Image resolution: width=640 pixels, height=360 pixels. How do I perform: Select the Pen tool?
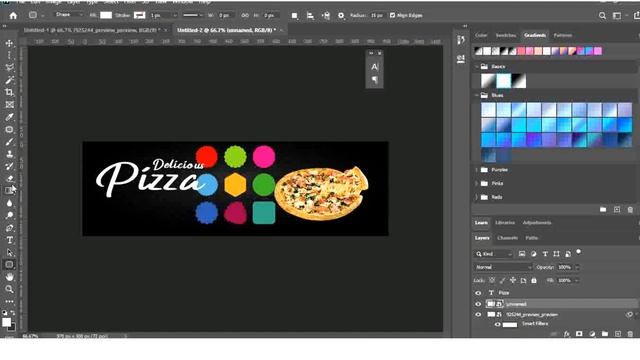pyautogui.click(x=9, y=228)
